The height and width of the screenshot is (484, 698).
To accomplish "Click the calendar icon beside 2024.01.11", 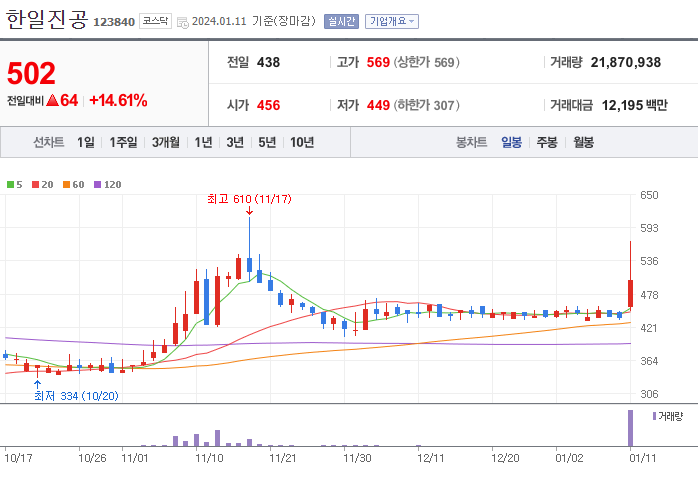I will pyautogui.click(x=183, y=22).
